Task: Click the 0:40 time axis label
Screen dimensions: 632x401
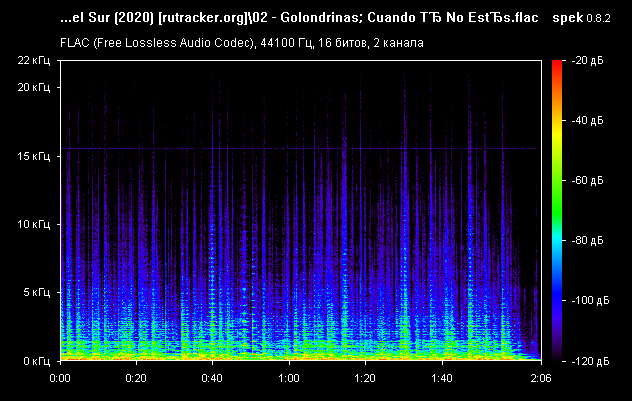Action: pyautogui.click(x=212, y=378)
